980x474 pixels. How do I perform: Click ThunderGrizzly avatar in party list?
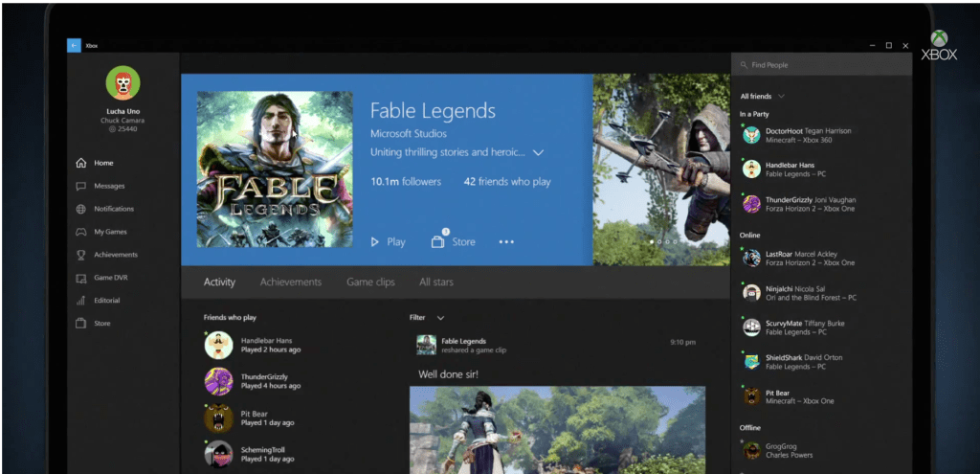pyautogui.click(x=751, y=204)
